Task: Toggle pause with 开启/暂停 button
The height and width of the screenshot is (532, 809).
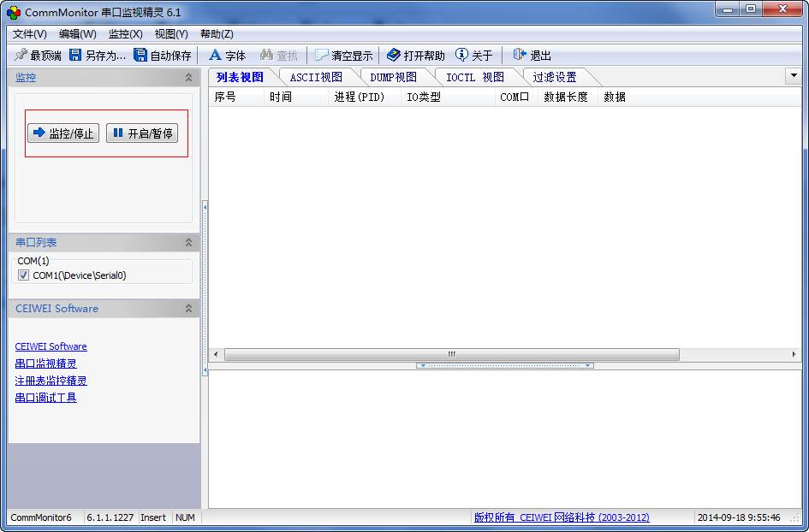Action: pos(142,133)
